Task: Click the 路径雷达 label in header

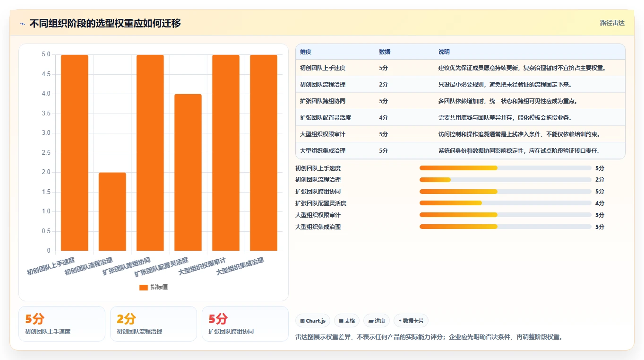Action: (612, 23)
